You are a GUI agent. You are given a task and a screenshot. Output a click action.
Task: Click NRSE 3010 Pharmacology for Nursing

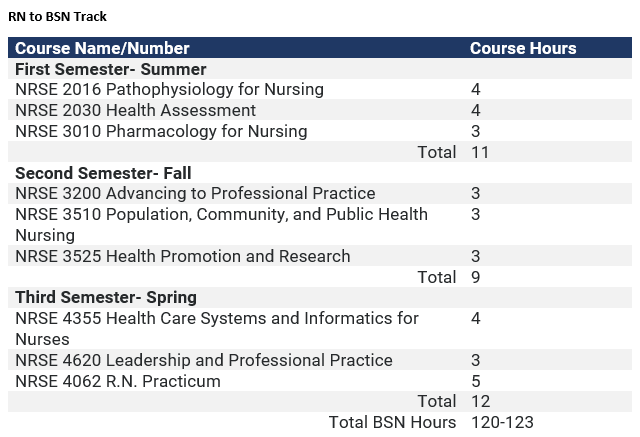pyautogui.click(x=161, y=132)
